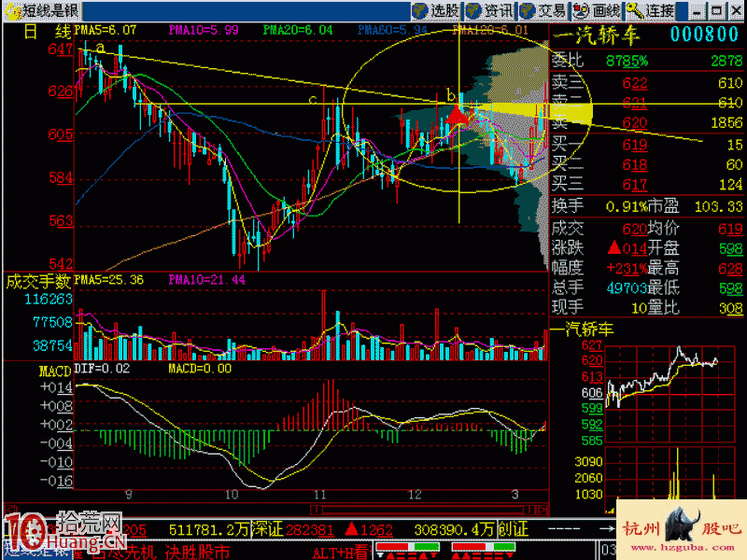The width and height of the screenshot is (747, 560).
Task: Select the 买二 618 bid price row
Action: [x=646, y=165]
